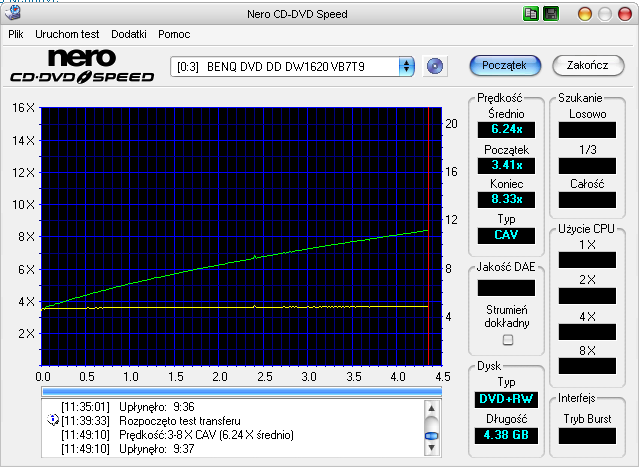Click the Średnio value 6.24x

(x=506, y=130)
